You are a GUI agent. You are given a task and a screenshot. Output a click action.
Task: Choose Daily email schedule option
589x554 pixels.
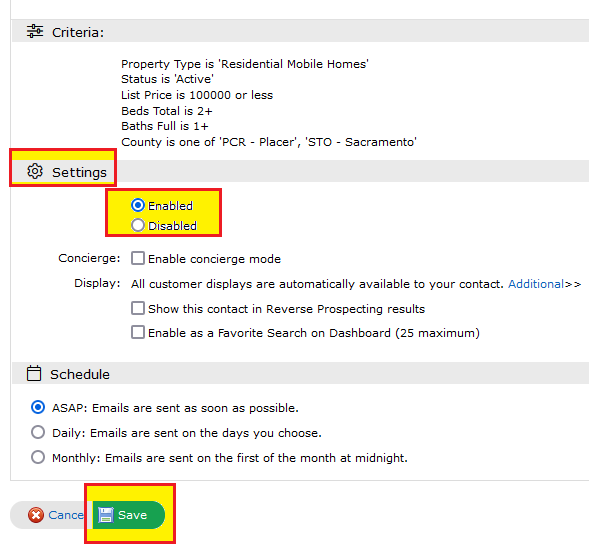(x=38, y=432)
